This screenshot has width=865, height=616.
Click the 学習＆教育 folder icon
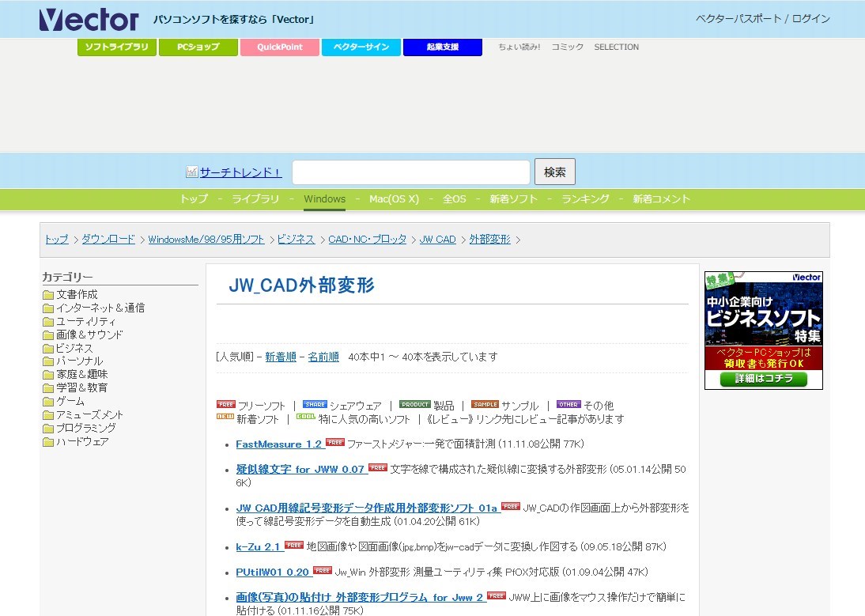(x=48, y=388)
